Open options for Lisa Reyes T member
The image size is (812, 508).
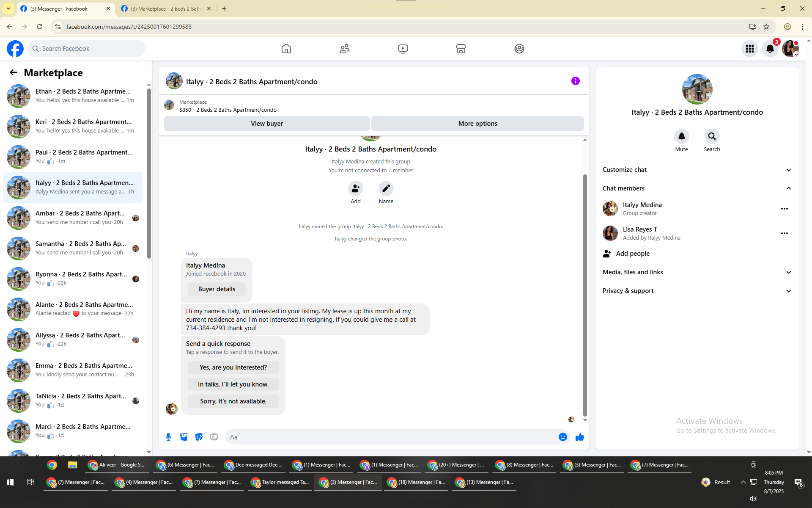[x=785, y=233]
